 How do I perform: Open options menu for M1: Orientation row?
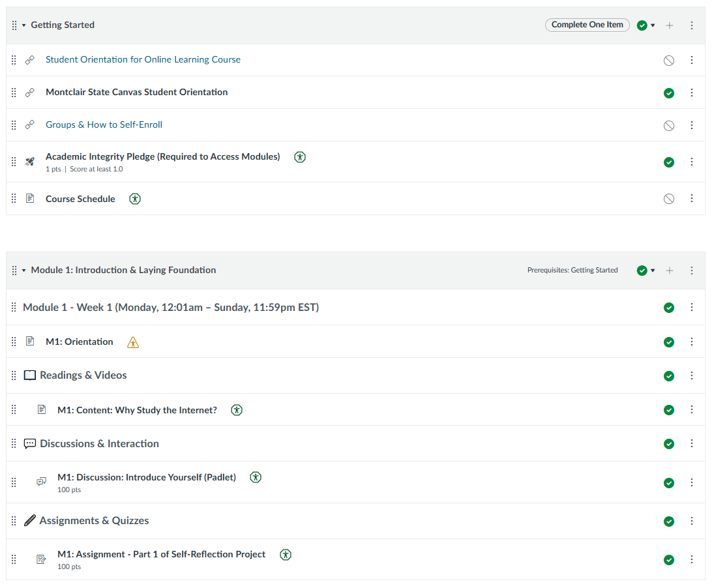tap(692, 342)
